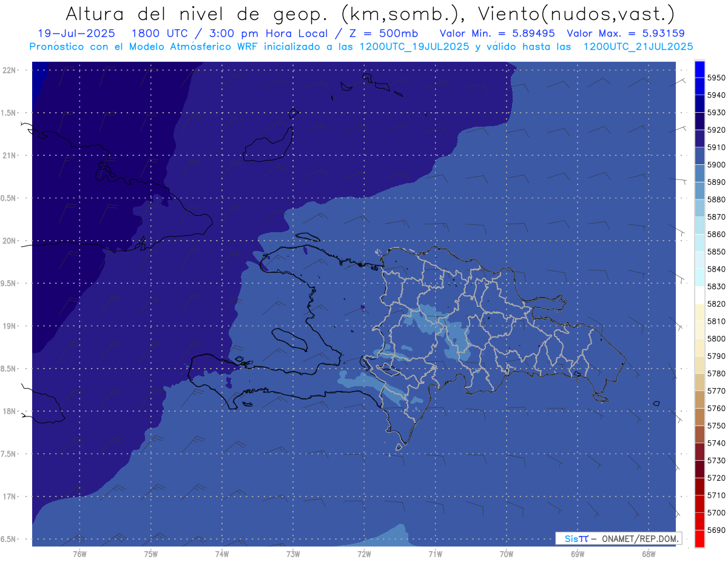Pick the legend value '5890'
Screen dimensions: 728x562
pyautogui.click(x=716, y=182)
